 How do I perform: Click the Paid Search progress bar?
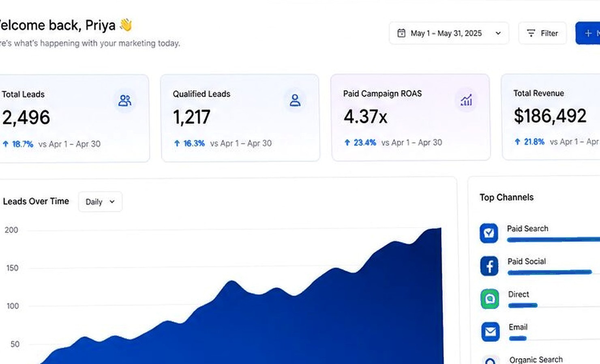tap(553, 240)
